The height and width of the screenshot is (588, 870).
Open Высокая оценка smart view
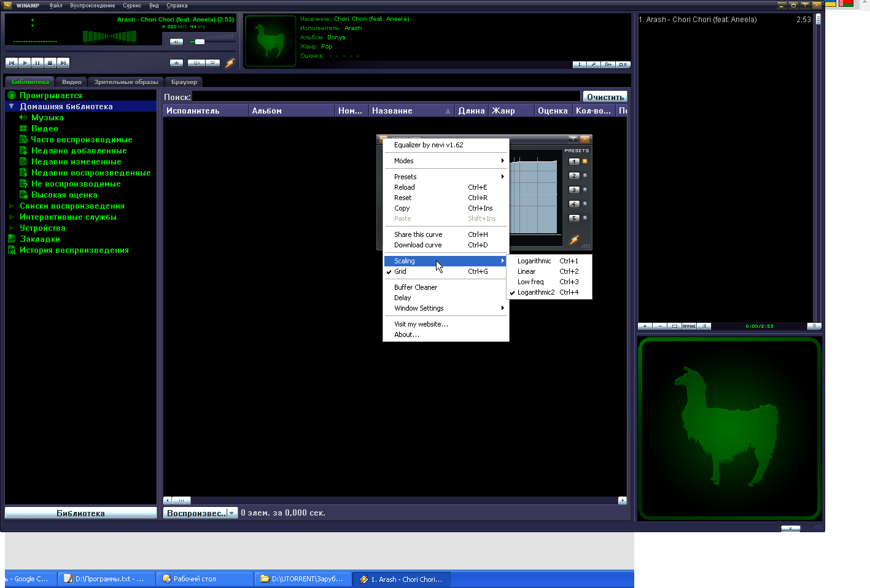coord(64,195)
